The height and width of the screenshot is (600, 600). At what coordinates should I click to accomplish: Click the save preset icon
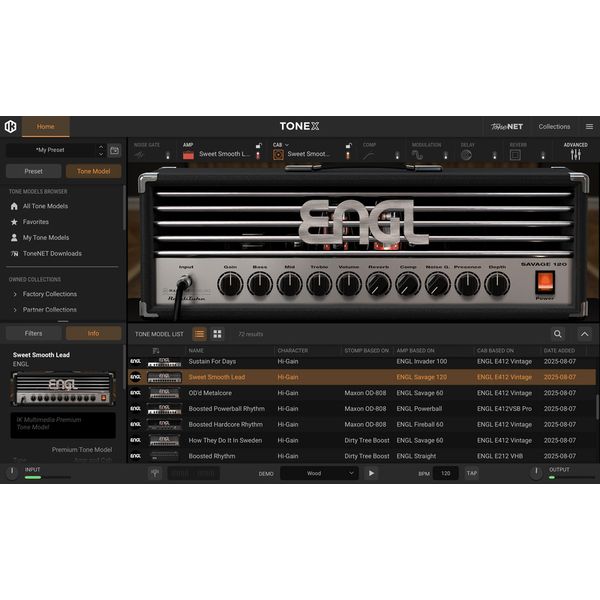click(x=114, y=150)
